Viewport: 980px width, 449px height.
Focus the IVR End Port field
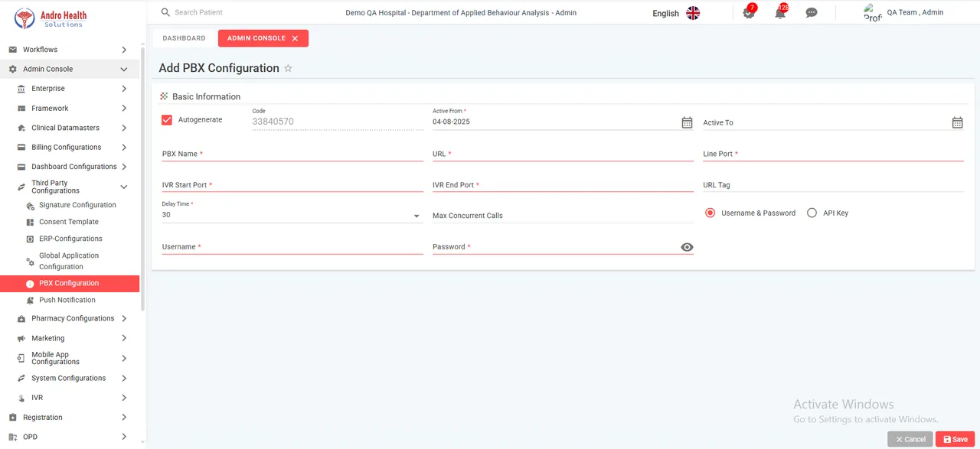tap(563, 185)
